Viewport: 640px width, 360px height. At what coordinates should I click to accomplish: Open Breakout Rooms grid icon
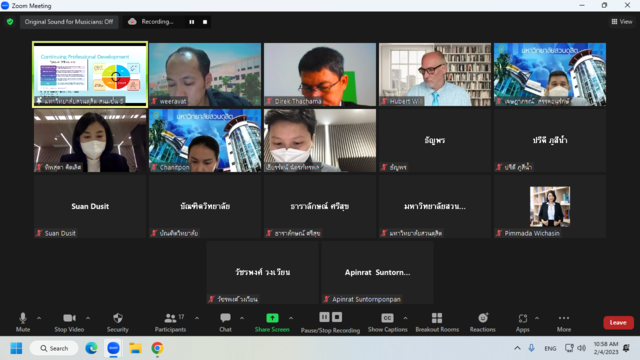[437, 318]
